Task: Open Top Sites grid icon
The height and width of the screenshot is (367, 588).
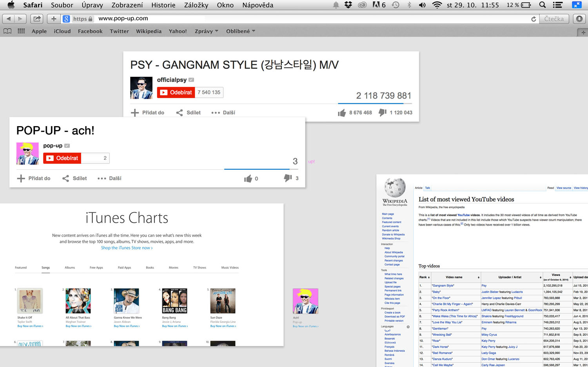Action: pyautogui.click(x=21, y=31)
